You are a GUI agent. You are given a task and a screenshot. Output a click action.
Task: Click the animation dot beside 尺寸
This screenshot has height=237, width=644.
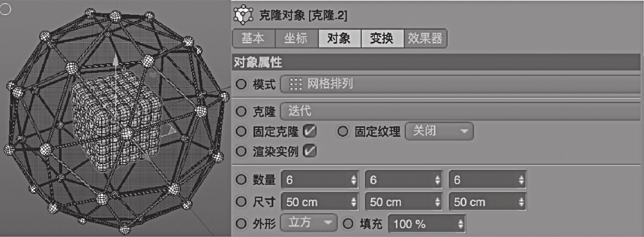coord(241,201)
